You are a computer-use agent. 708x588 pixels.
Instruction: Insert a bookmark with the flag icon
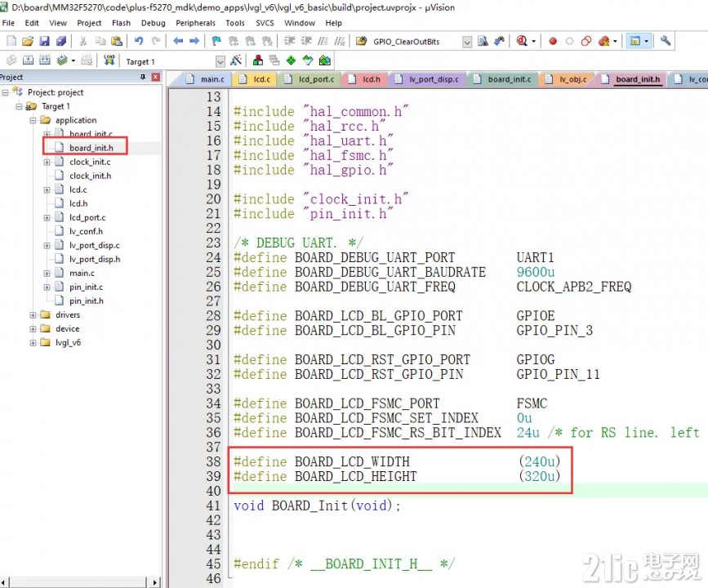(216, 41)
